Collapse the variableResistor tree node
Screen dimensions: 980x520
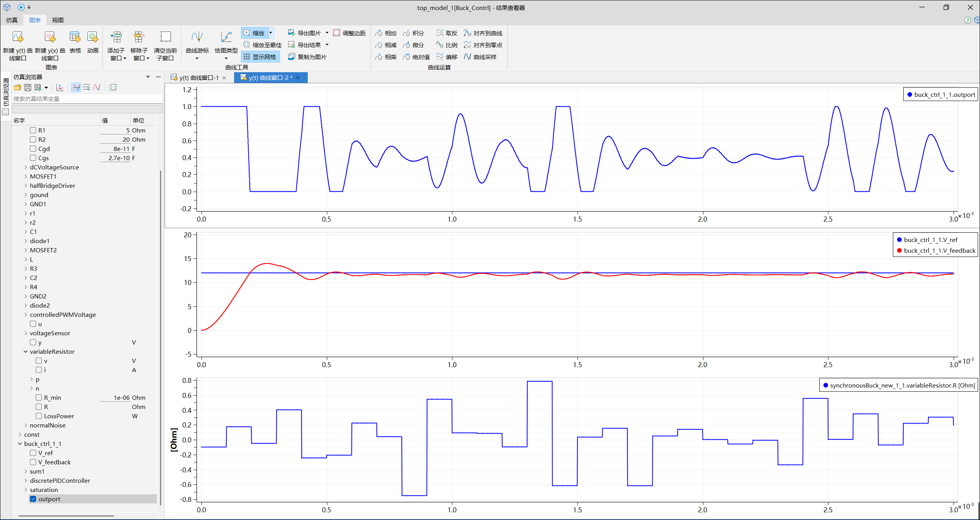pyautogui.click(x=26, y=351)
